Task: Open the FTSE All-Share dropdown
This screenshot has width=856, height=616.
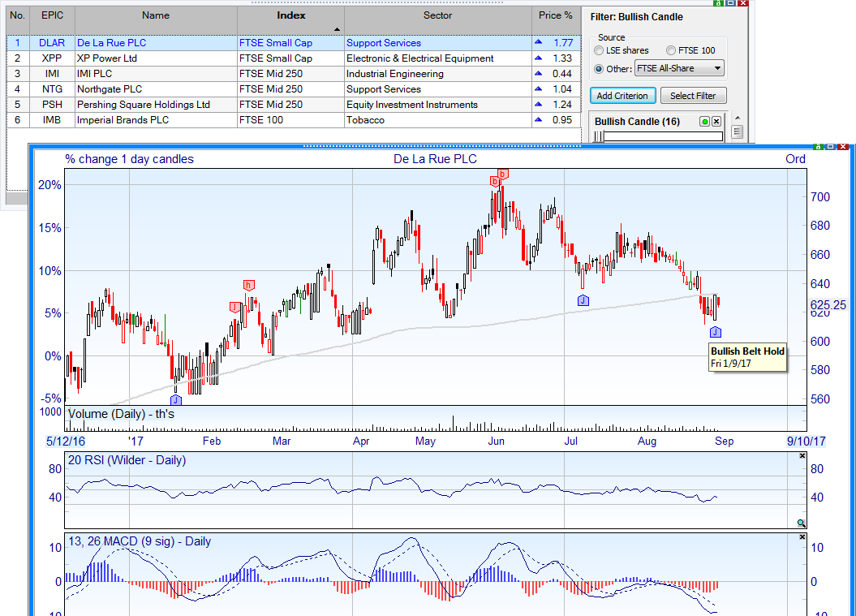Action: click(679, 68)
